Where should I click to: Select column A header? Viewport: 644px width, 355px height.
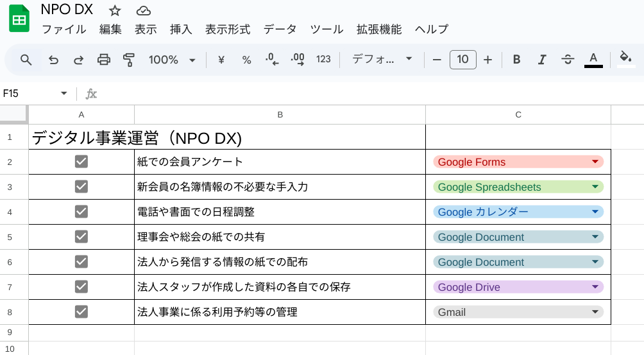point(81,115)
